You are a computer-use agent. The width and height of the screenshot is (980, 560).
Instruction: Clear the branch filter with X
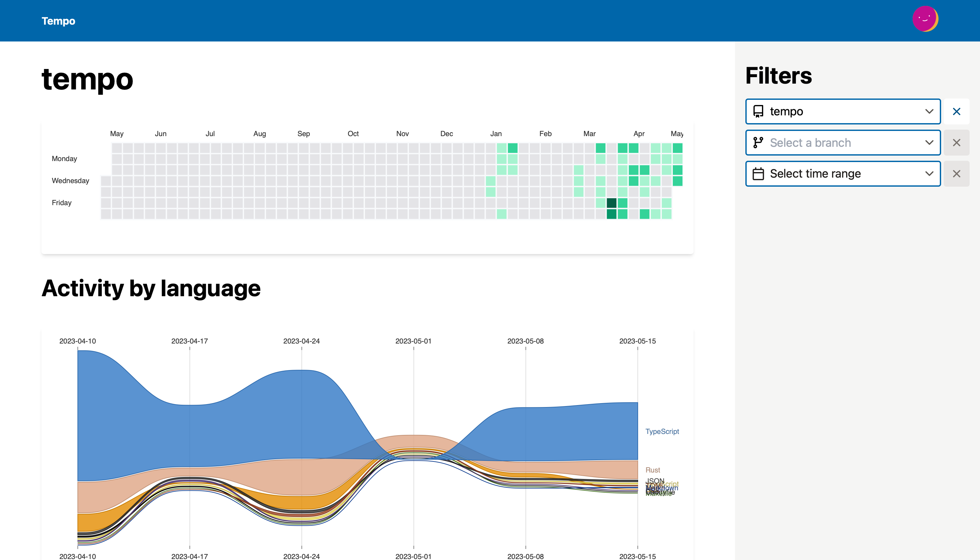pyautogui.click(x=956, y=143)
